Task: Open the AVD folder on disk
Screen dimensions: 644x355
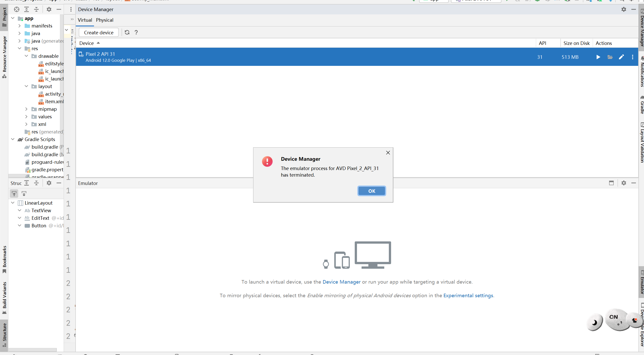Action: tap(610, 57)
